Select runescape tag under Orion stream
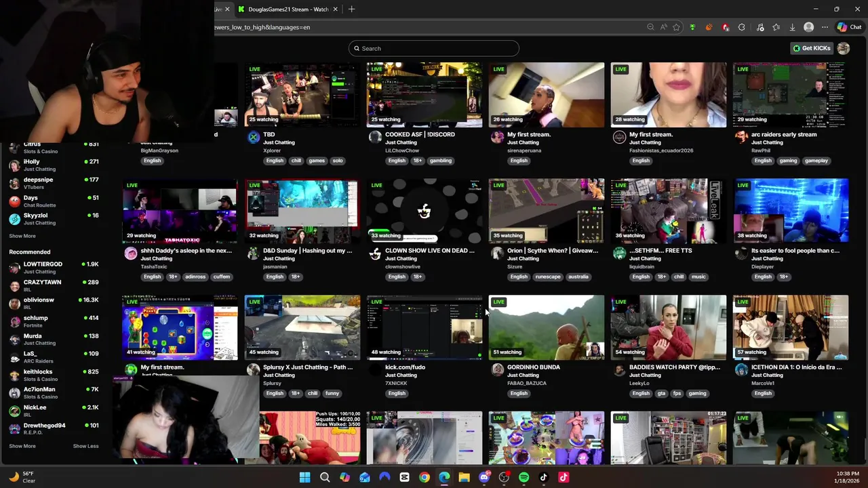Image resolution: width=868 pixels, height=488 pixels. point(548,277)
